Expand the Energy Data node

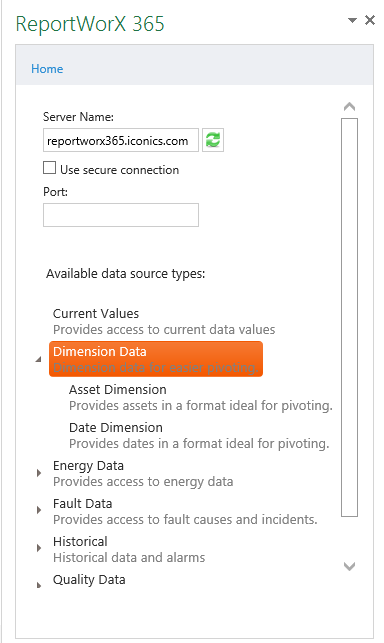click(x=39, y=473)
